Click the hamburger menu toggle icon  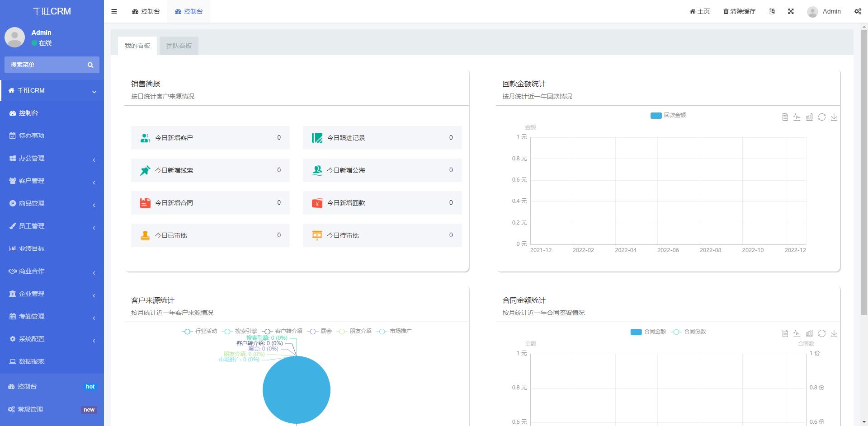114,11
